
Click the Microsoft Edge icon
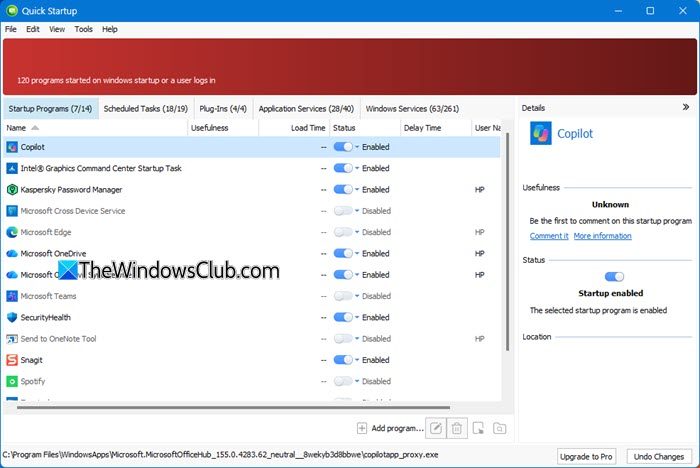12,232
